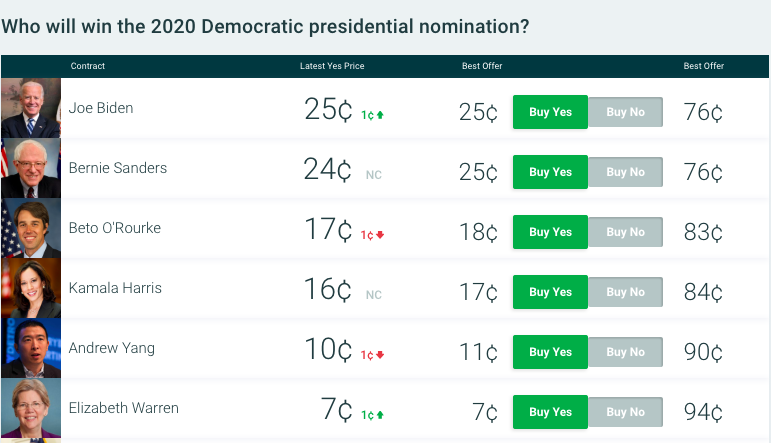Viewport: 771px width, 443px height.
Task: Click red down arrow beside O'Rourke's price
Action: pyautogui.click(x=380, y=235)
